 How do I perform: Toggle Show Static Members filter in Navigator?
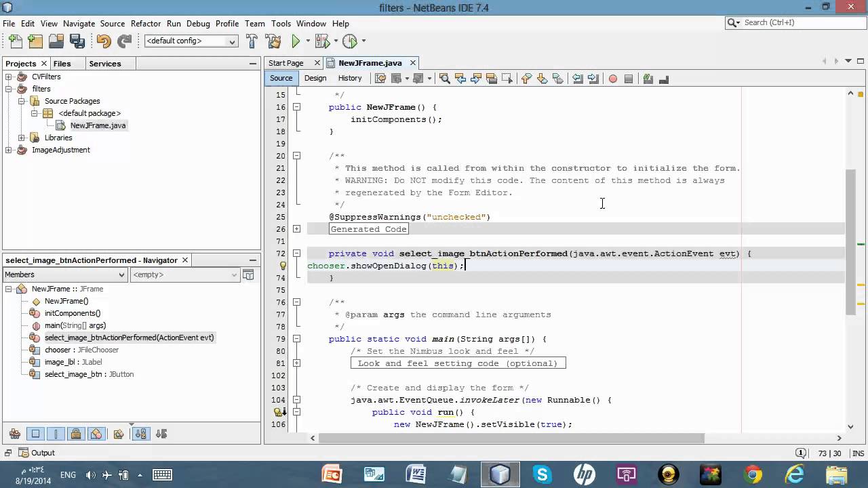tap(56, 434)
